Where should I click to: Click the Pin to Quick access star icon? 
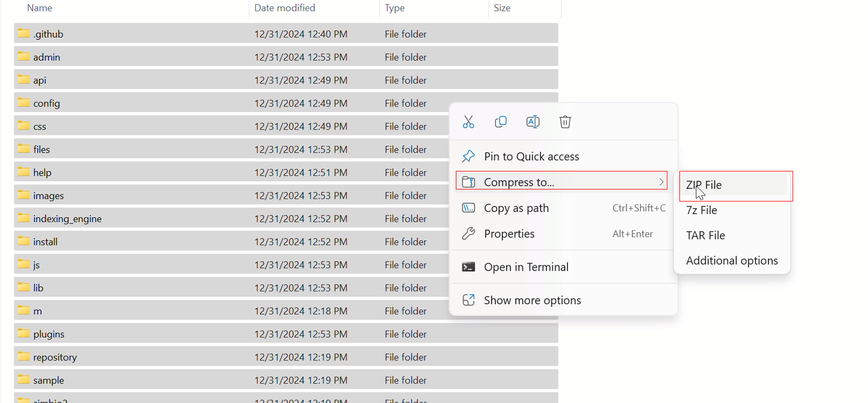(x=468, y=156)
